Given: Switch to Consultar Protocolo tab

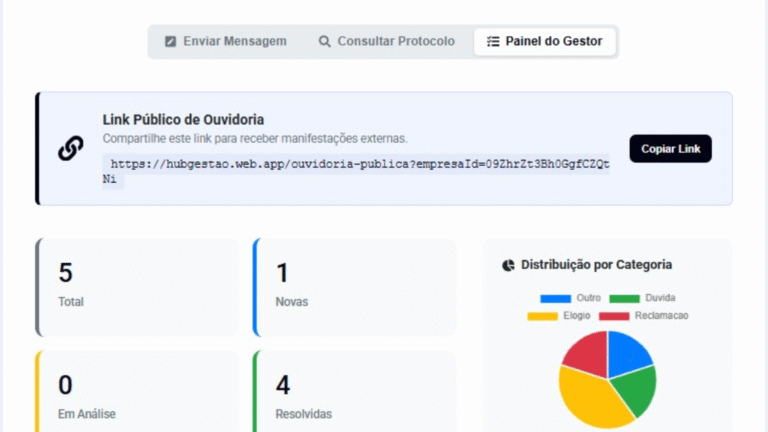Looking at the screenshot, I should (385, 42).
